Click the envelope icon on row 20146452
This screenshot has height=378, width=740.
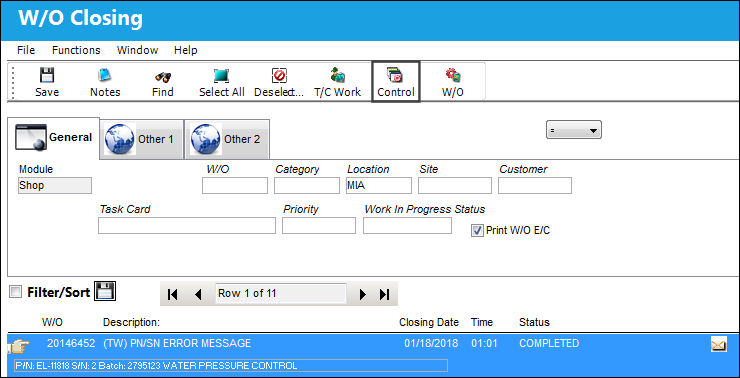point(718,345)
